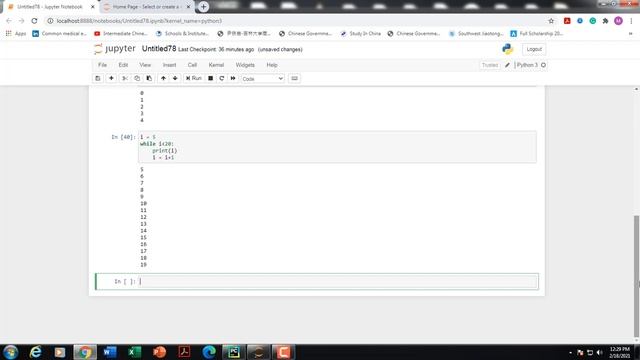The width and height of the screenshot is (640, 360).
Task: Save the notebook with the save icon
Action: [98, 78]
